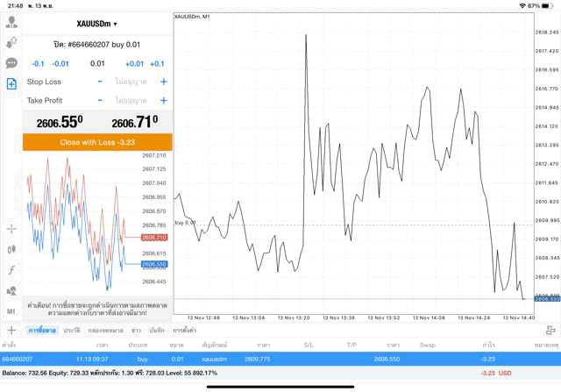561x392 pixels.
Task: Open the chat messages icon
Action: pyautogui.click(x=11, y=63)
